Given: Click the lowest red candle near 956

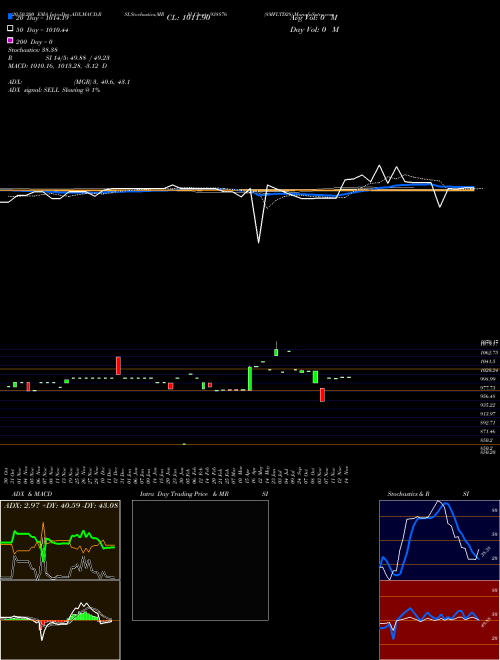Looking at the screenshot, I should [x=322, y=395].
